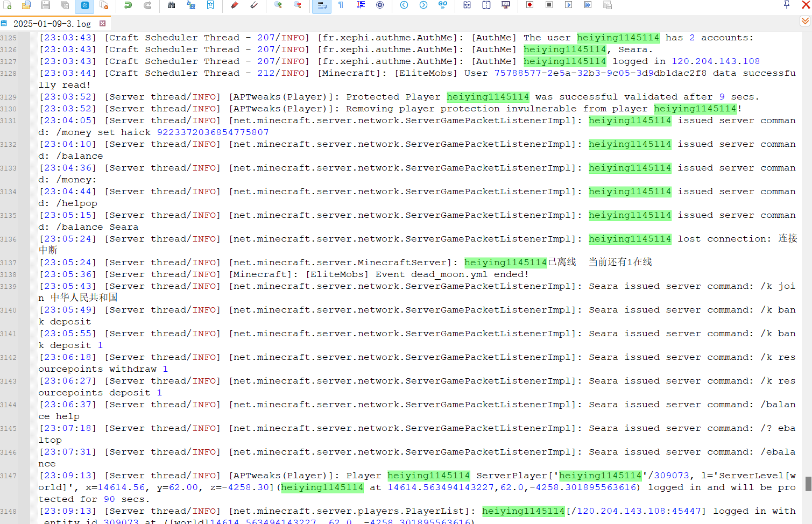812x524 pixels.
Task: Open the find and replace tool
Action: (x=191, y=5)
